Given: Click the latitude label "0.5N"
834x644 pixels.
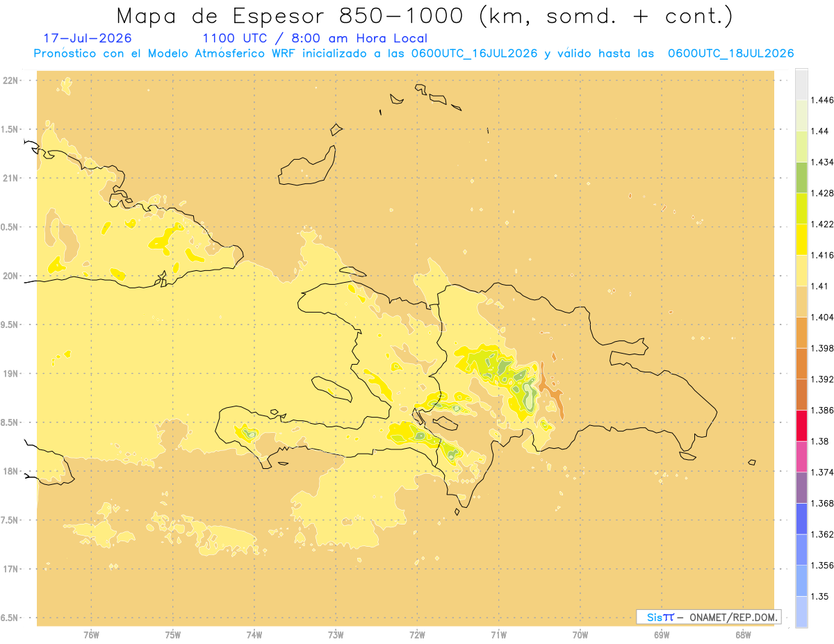Looking at the screenshot, I should 10,227.
